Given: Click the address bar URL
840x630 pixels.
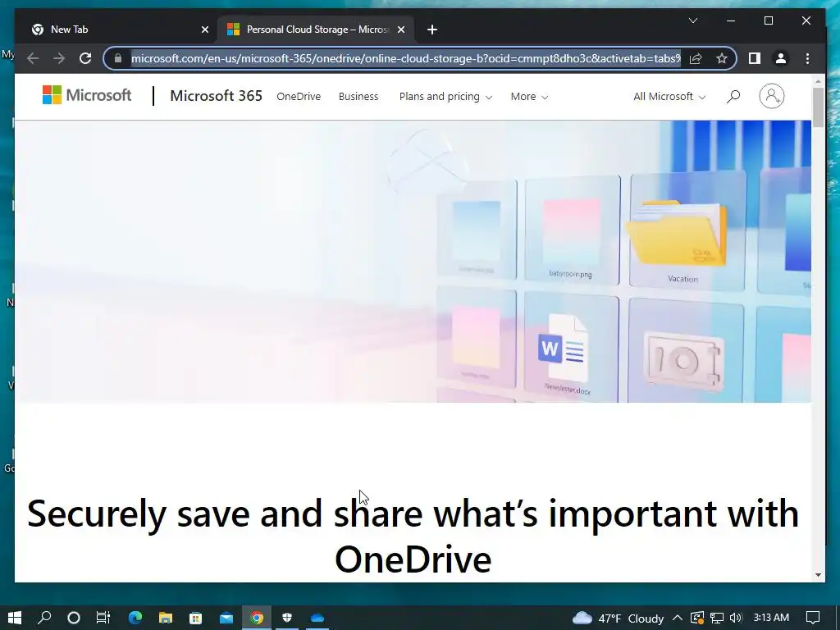Looking at the screenshot, I should (x=405, y=58).
